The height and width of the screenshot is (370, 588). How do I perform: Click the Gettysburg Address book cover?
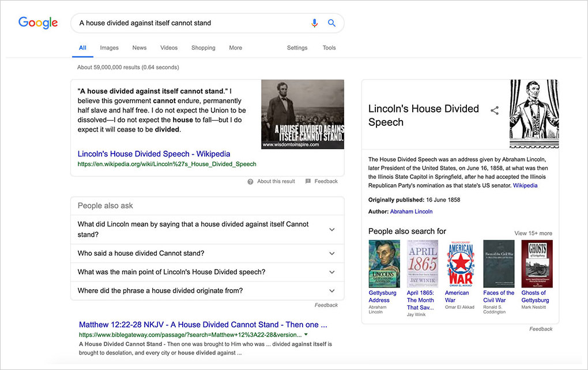point(384,264)
